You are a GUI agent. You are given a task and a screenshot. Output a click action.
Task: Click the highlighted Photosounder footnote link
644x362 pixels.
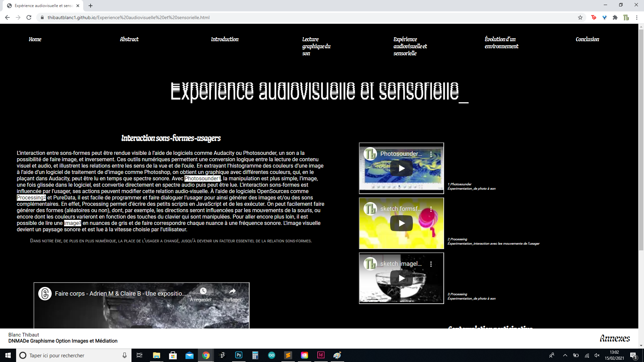(x=203, y=179)
